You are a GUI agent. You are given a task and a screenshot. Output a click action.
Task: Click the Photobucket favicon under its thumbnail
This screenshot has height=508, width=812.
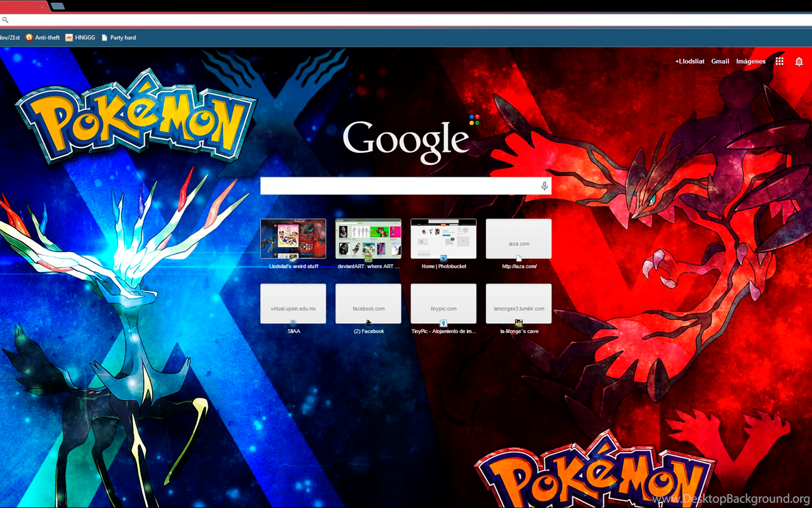(x=443, y=258)
